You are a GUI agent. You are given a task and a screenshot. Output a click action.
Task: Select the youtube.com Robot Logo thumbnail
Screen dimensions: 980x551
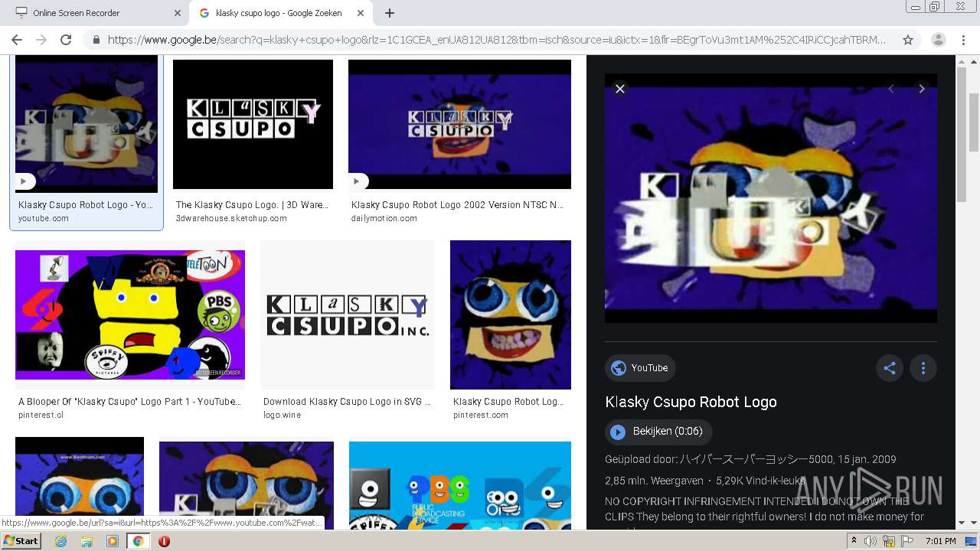click(x=87, y=124)
